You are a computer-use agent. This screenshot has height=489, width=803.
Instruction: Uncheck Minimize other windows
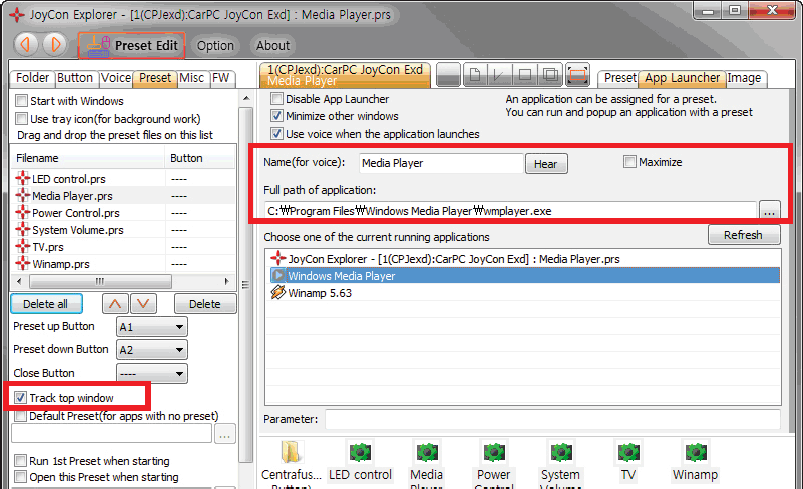(x=277, y=115)
